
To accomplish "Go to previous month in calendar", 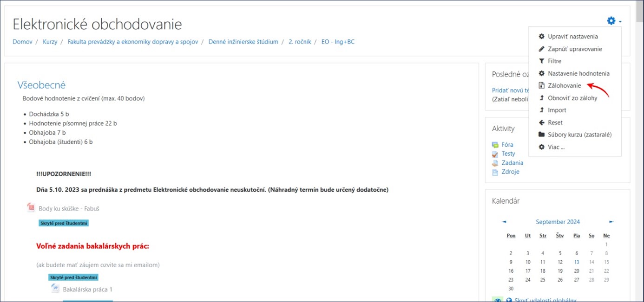I will 504,222.
